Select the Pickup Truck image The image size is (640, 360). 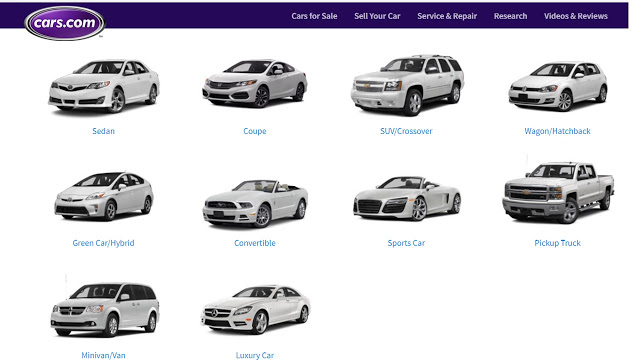pos(558,192)
